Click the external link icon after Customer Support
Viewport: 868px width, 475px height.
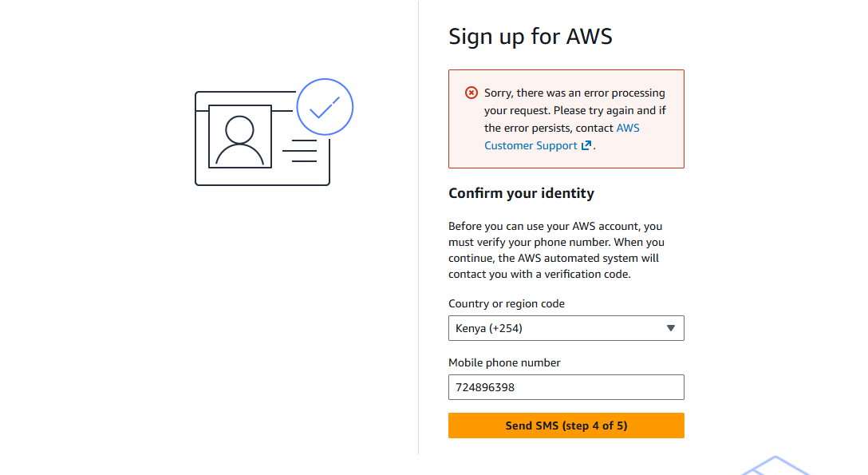click(586, 145)
